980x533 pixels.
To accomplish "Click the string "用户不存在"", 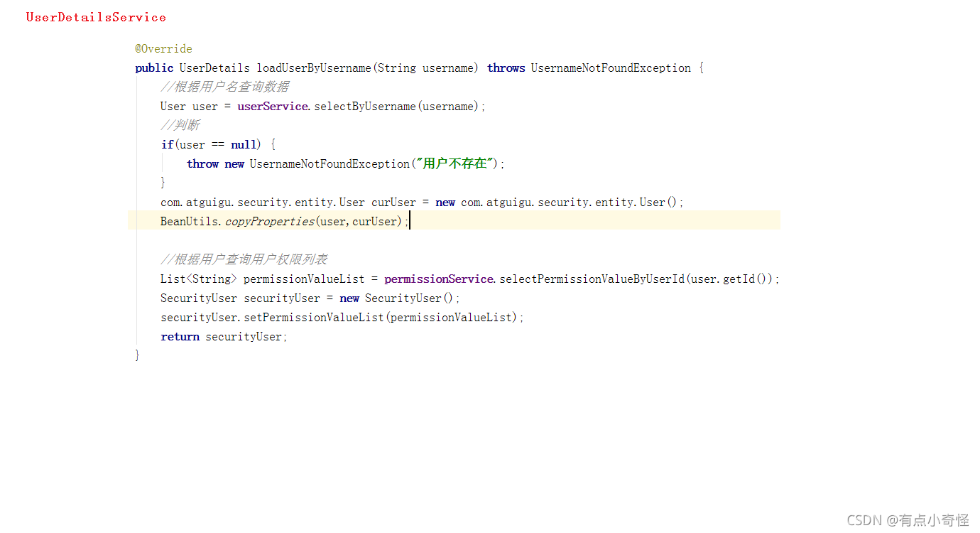I will [454, 164].
